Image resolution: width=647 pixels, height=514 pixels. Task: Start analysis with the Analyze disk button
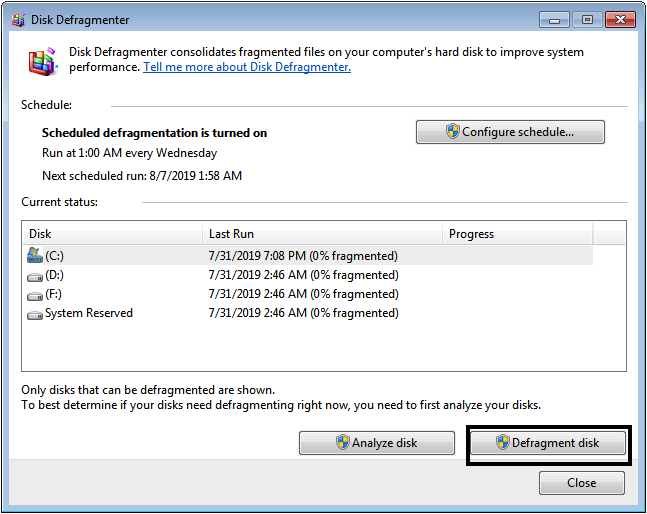pos(377,443)
